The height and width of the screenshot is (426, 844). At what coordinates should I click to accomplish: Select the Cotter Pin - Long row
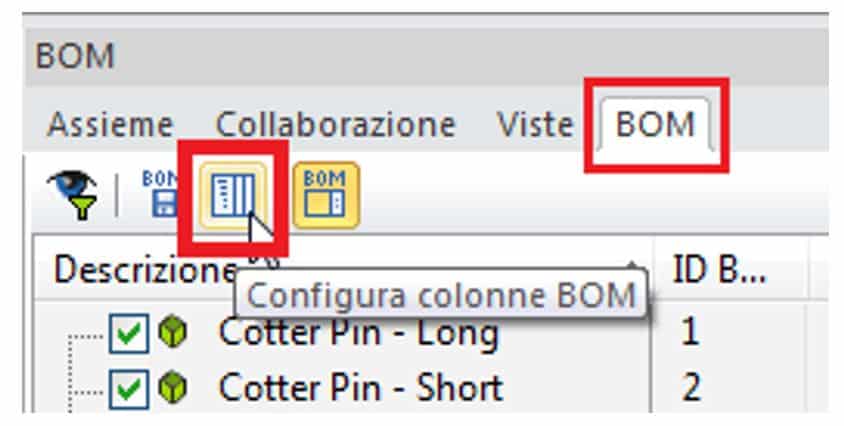[x=358, y=333]
